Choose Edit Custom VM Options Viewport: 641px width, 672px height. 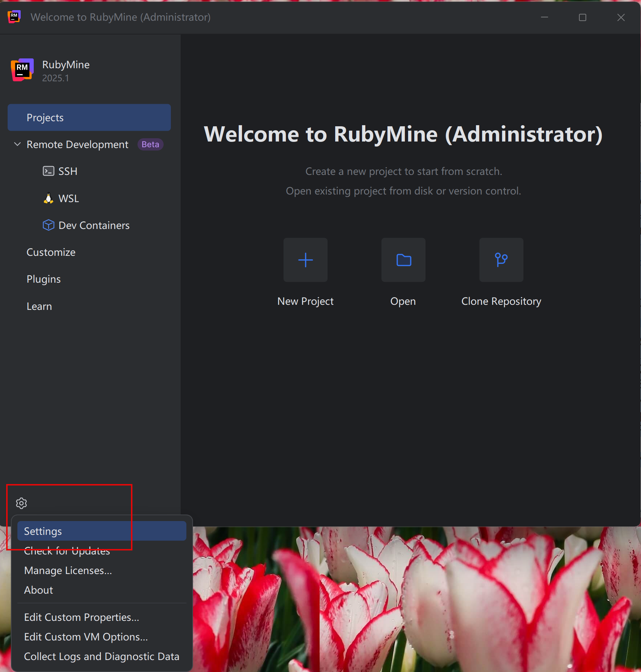(x=86, y=637)
